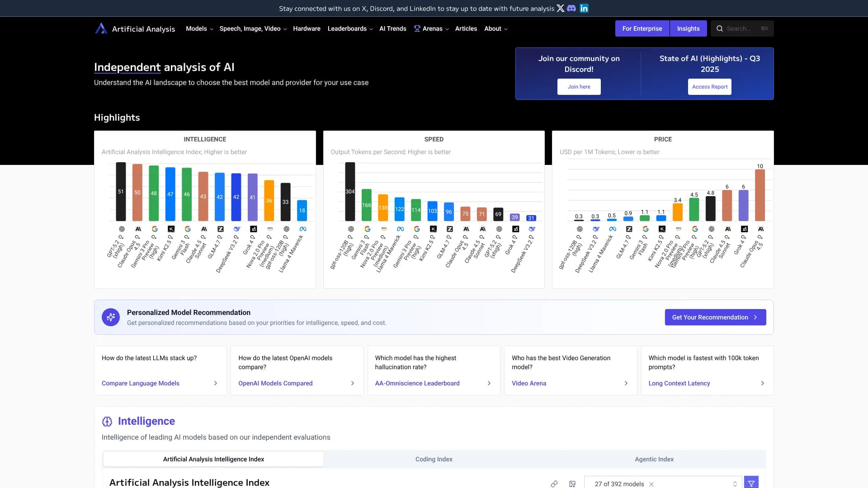The height and width of the screenshot is (488, 868).
Task: Open the Leaderboards dropdown menu
Action: [350, 28]
